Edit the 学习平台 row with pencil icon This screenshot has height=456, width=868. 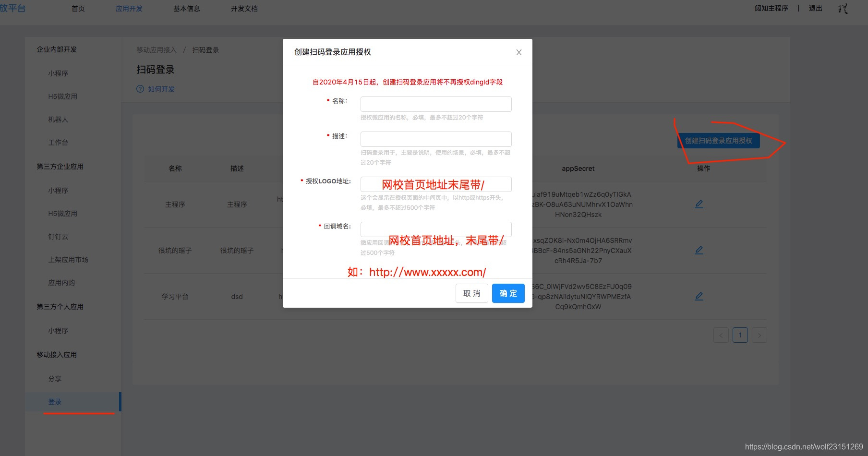[699, 296]
